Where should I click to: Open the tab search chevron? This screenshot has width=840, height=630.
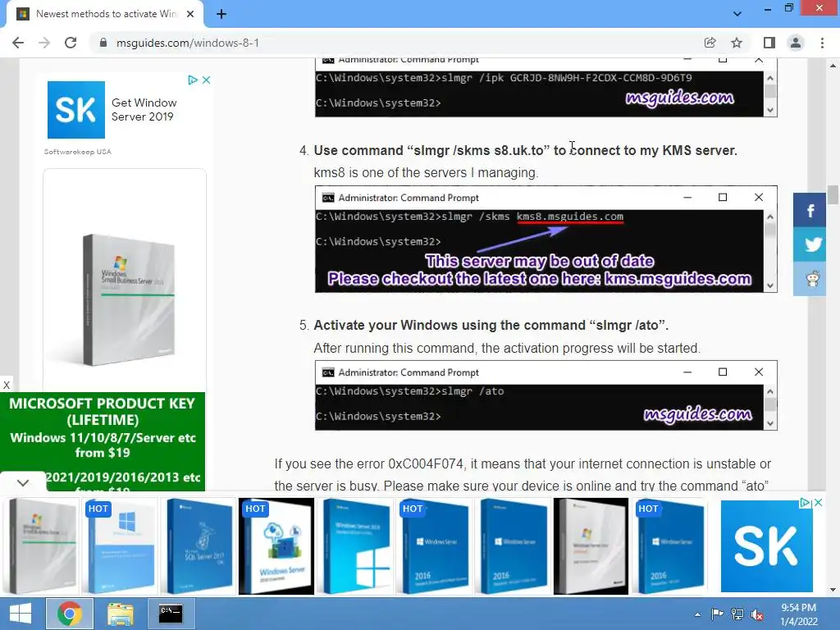pyautogui.click(x=737, y=14)
